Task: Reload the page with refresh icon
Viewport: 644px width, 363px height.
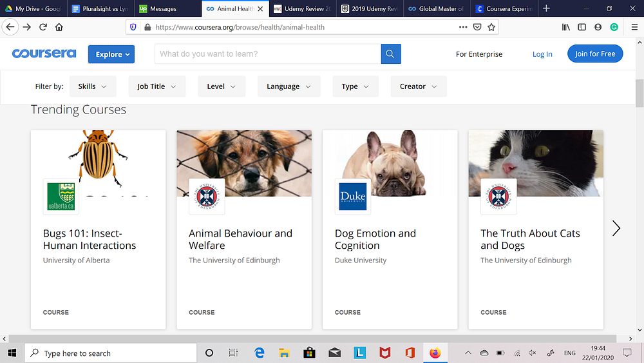Action: [43, 27]
